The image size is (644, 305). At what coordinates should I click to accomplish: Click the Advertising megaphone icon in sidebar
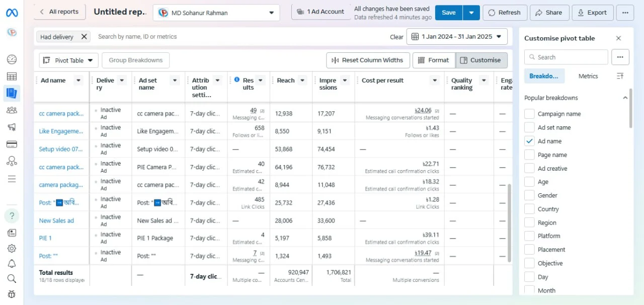tap(12, 127)
